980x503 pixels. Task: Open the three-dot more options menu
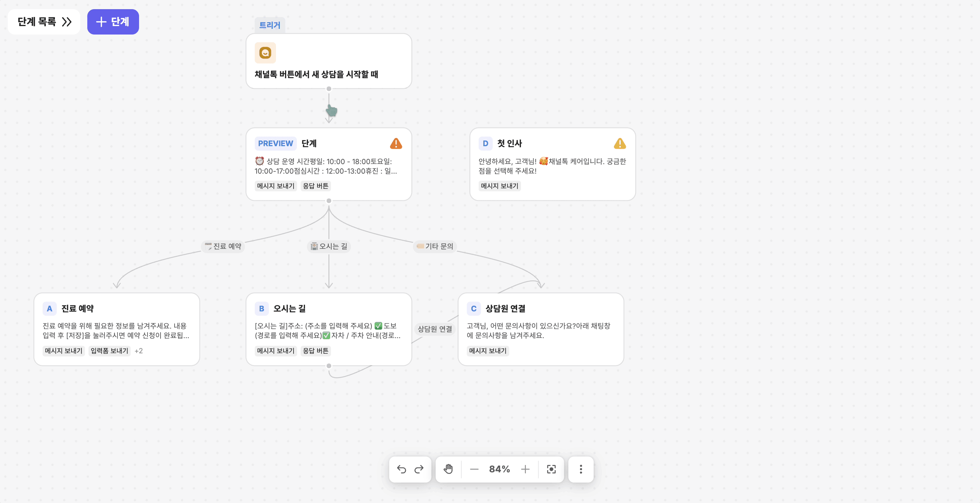[580, 469]
